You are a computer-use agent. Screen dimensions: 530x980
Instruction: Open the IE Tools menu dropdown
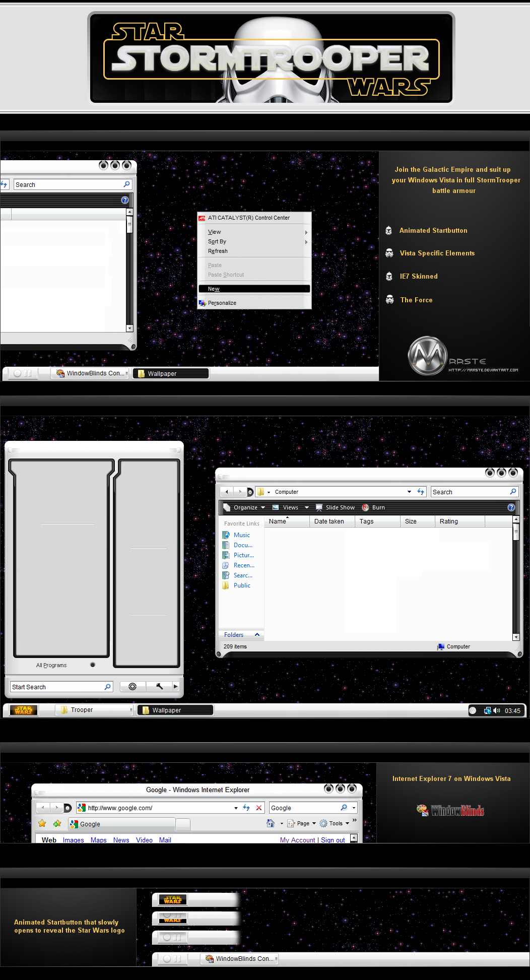point(347,823)
